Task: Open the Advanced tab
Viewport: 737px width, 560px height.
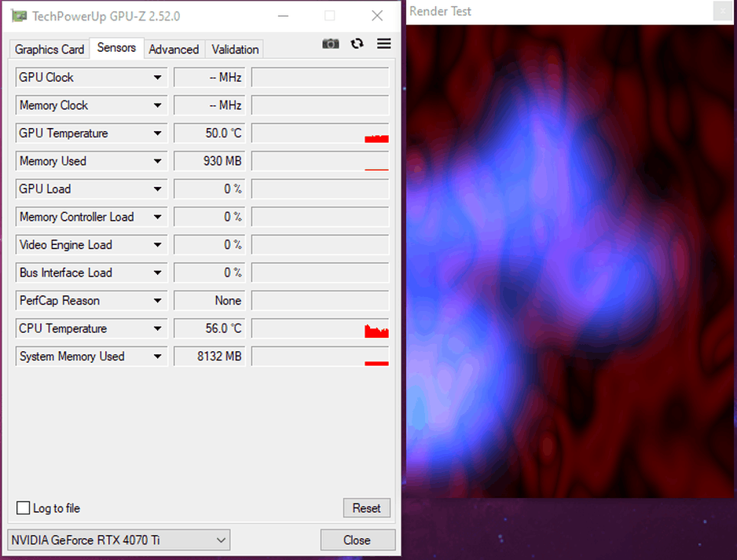Action: pos(174,49)
